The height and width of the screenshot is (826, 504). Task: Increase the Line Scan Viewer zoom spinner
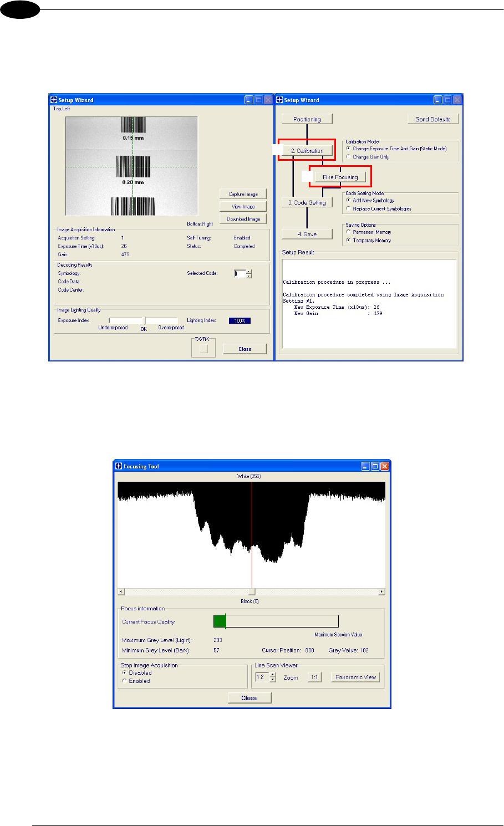(x=272, y=675)
